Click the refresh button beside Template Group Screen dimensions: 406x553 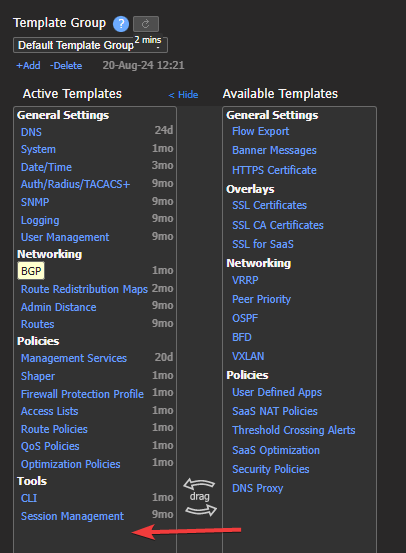[146, 24]
